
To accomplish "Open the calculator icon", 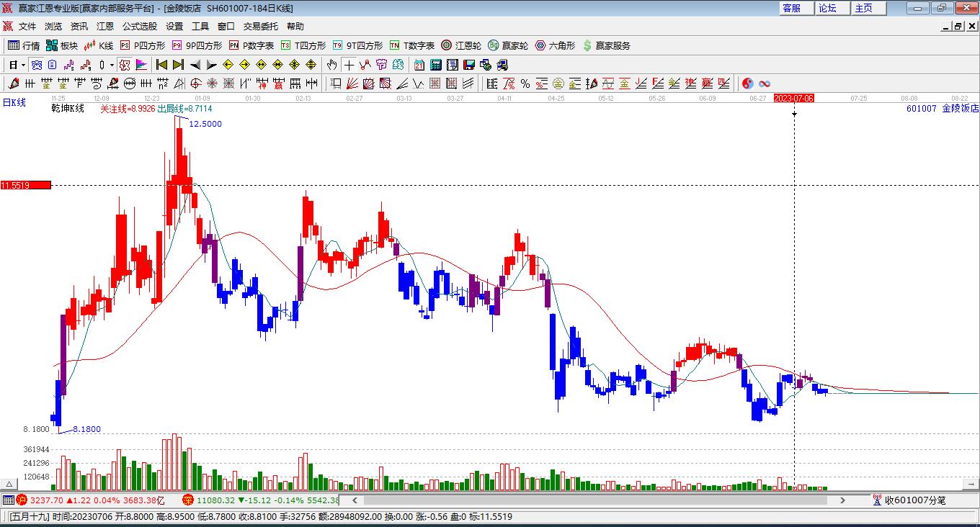I will pyautogui.click(x=436, y=65).
